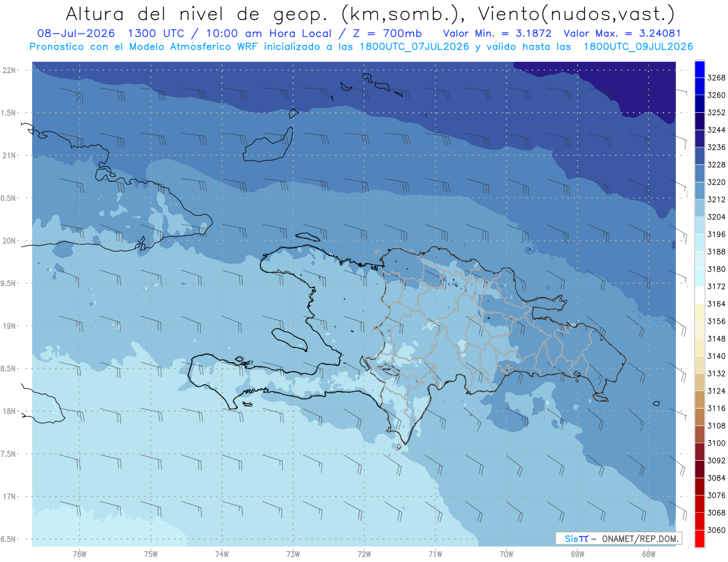The width and height of the screenshot is (728, 562).
Task: Click the 20N latitude axis label
Action: pos(9,241)
